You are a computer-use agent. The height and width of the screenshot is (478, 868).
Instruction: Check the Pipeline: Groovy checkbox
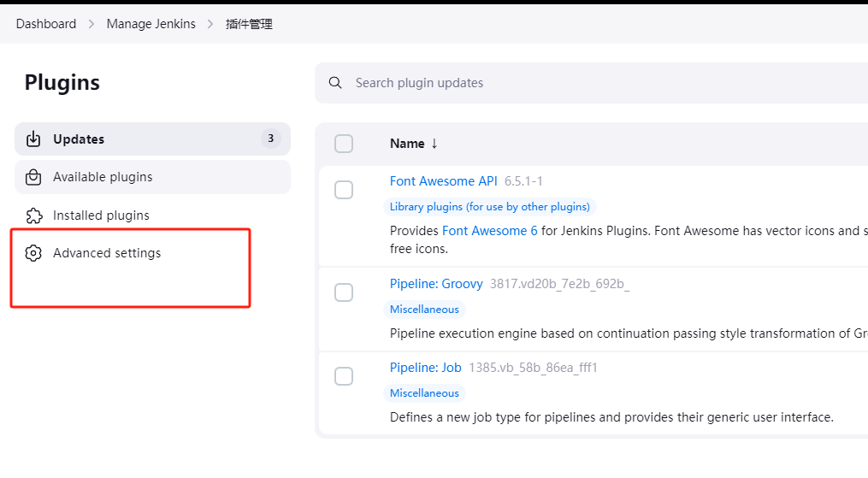click(x=344, y=292)
